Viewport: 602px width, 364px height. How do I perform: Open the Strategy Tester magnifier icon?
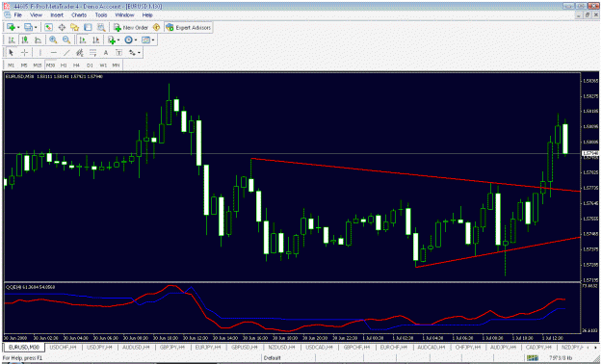pos(101,27)
